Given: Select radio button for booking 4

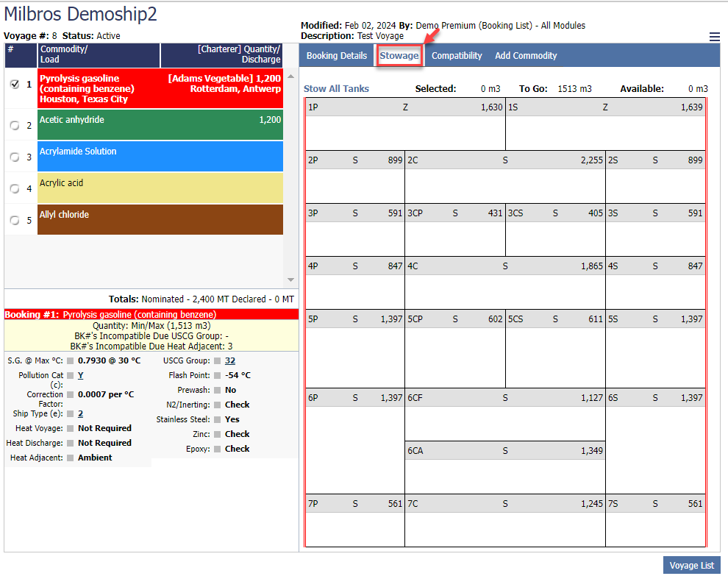Looking at the screenshot, I should (15, 188).
